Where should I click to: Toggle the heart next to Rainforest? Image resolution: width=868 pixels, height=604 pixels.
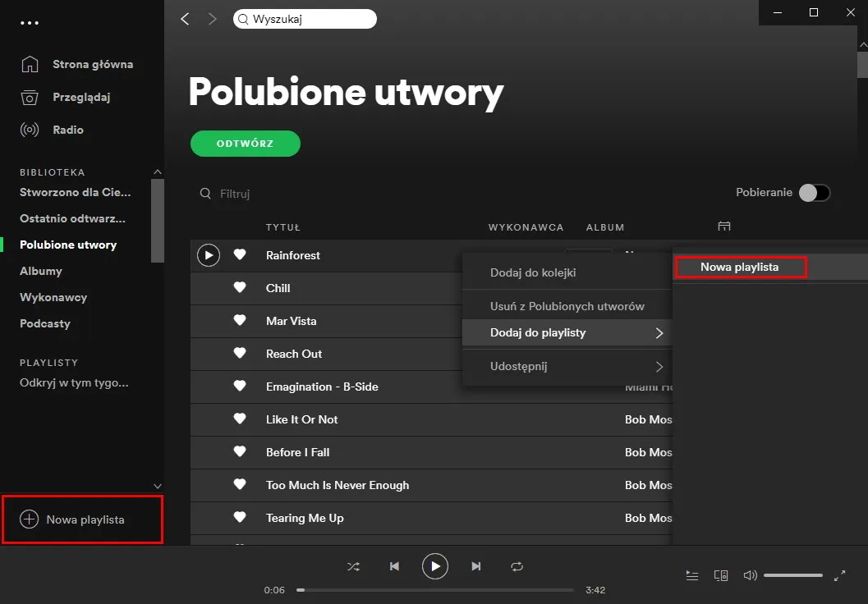click(x=239, y=255)
